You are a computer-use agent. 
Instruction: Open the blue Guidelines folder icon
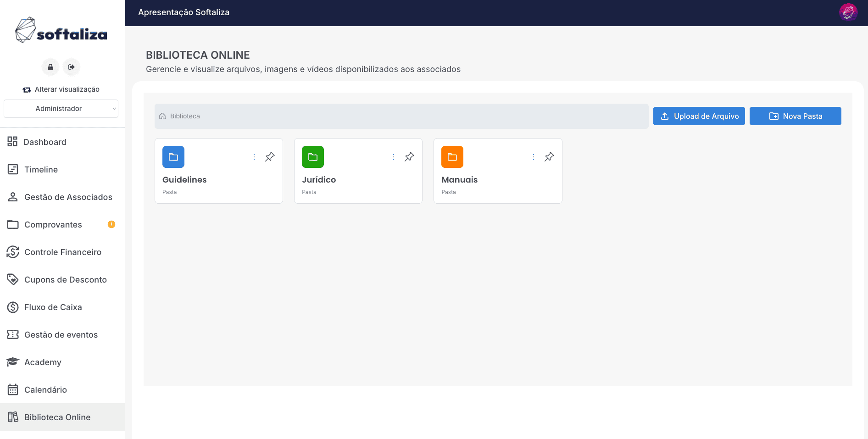(173, 157)
